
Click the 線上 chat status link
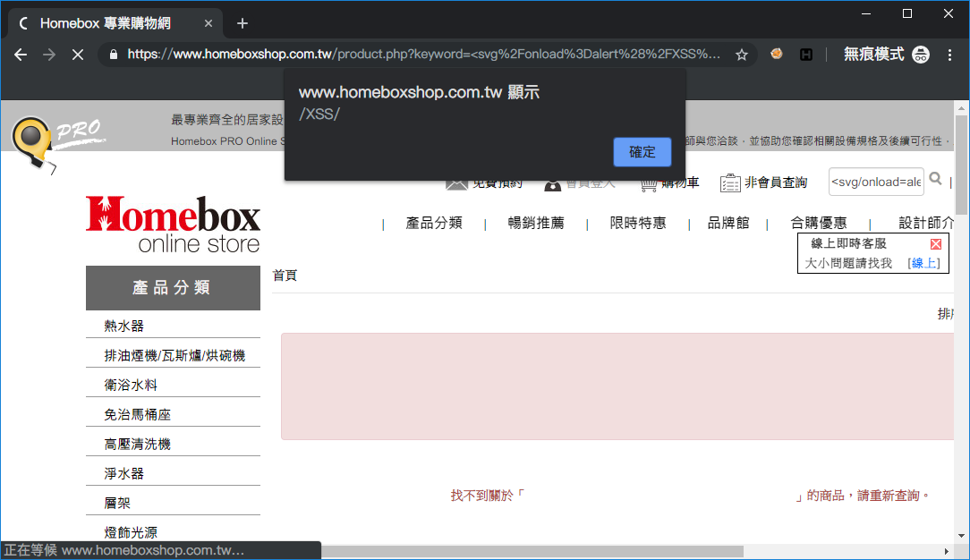click(923, 263)
